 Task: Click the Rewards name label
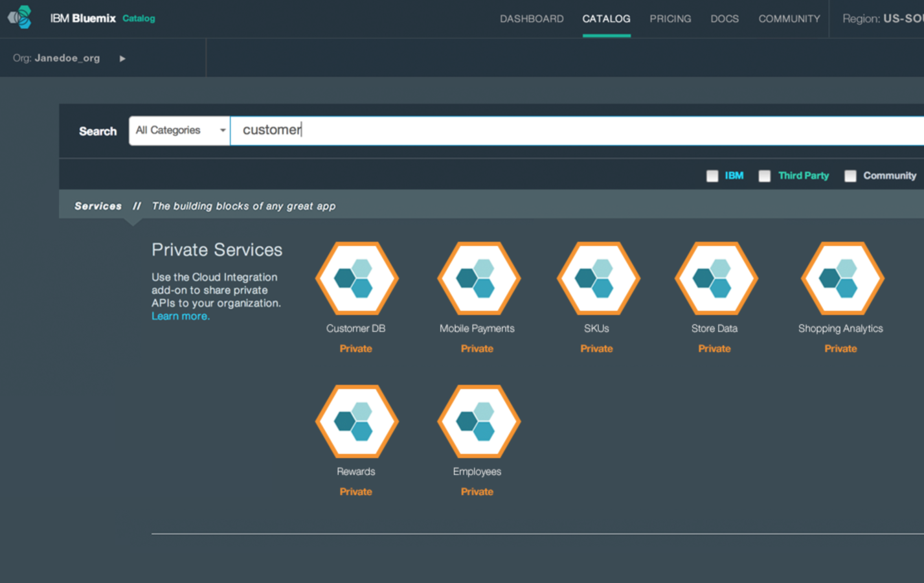point(355,472)
